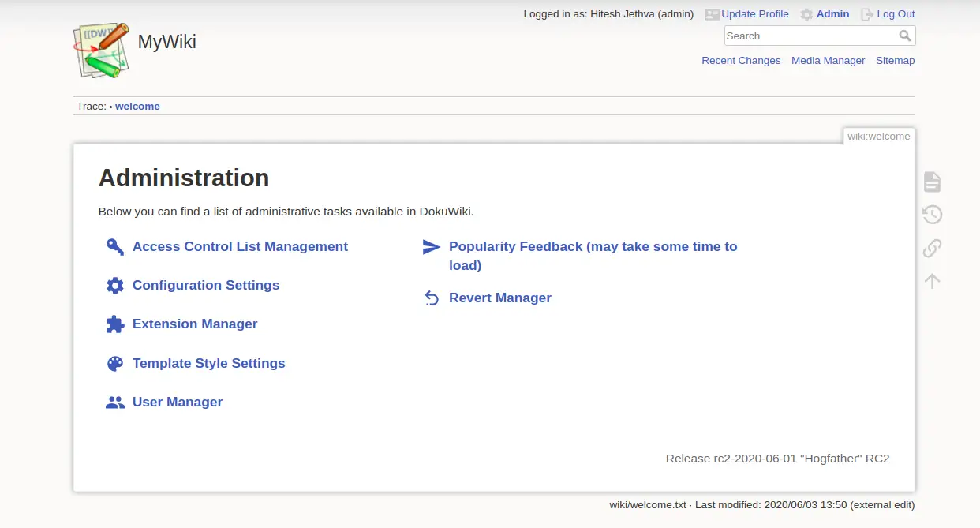Follow the welcome breadcrumb trace link

(137, 107)
